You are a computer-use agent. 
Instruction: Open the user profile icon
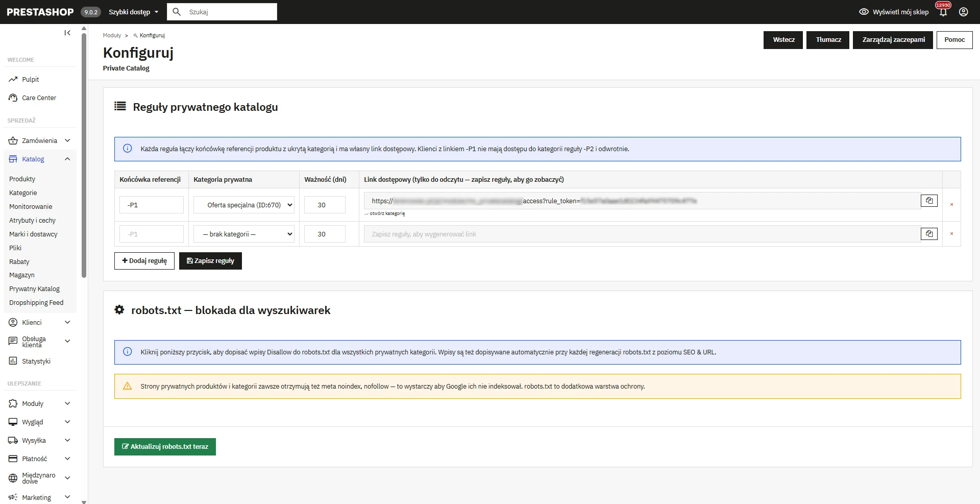tap(964, 12)
